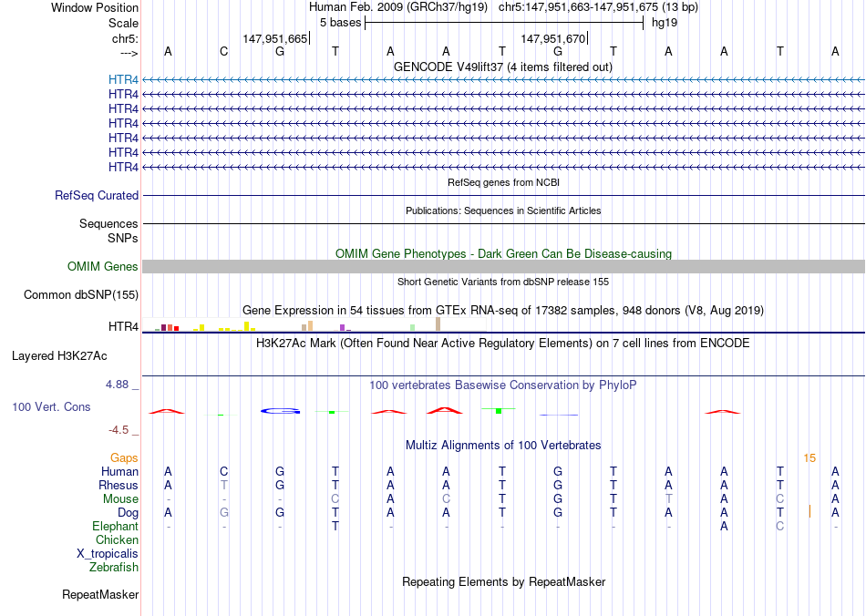Click the SNPs track label
The height and width of the screenshot is (616, 866).
pyautogui.click(x=123, y=239)
